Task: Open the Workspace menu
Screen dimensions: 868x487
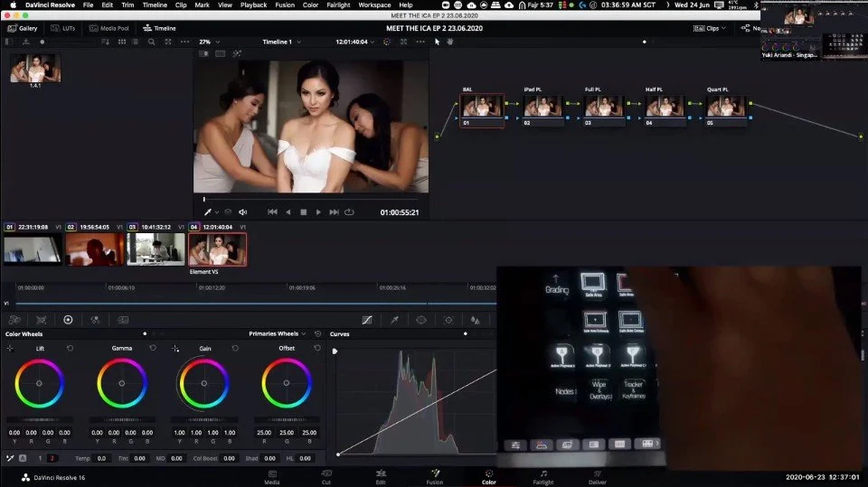Action: [374, 5]
